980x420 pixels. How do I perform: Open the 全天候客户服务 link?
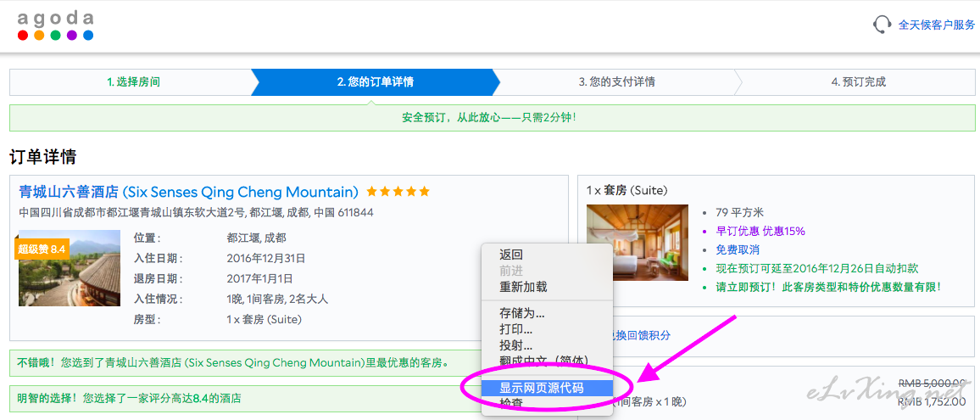pyautogui.click(x=936, y=25)
